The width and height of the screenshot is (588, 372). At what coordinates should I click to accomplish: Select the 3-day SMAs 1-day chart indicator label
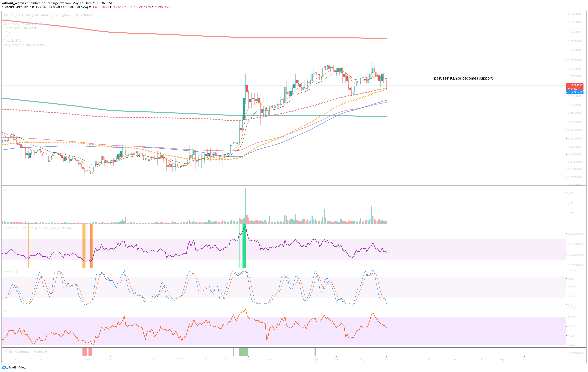pyautogui.click(x=21, y=28)
